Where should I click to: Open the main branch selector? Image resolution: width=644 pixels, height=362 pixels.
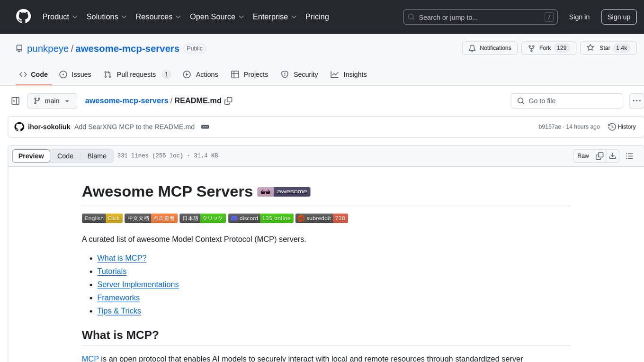pos(52,101)
